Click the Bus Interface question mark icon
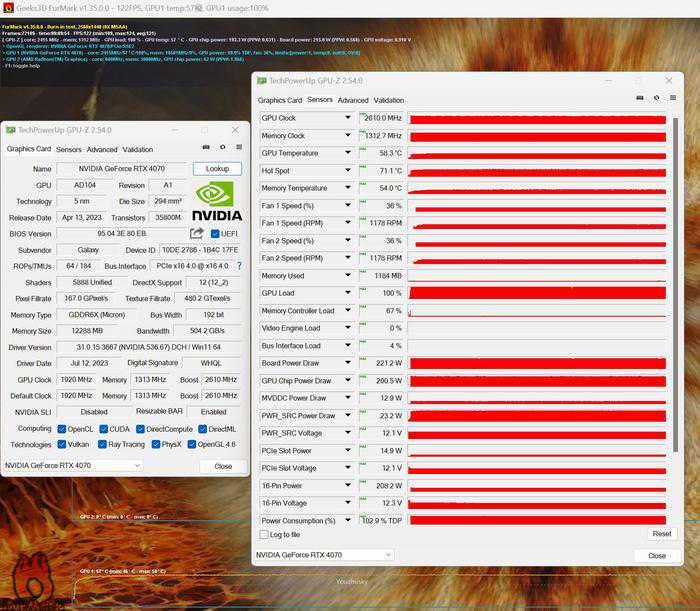The image size is (700, 611). click(x=239, y=266)
